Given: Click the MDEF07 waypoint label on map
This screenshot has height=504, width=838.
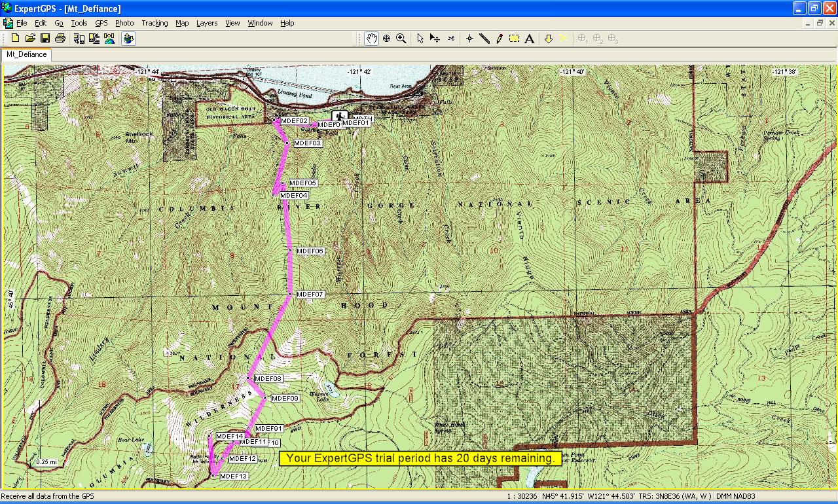Looking at the screenshot, I should pyautogui.click(x=310, y=295).
